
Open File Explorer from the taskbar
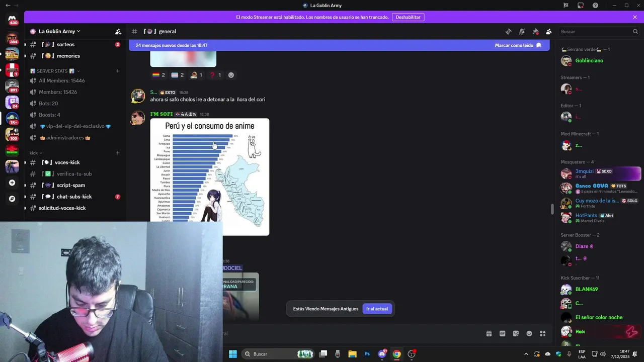(352, 354)
